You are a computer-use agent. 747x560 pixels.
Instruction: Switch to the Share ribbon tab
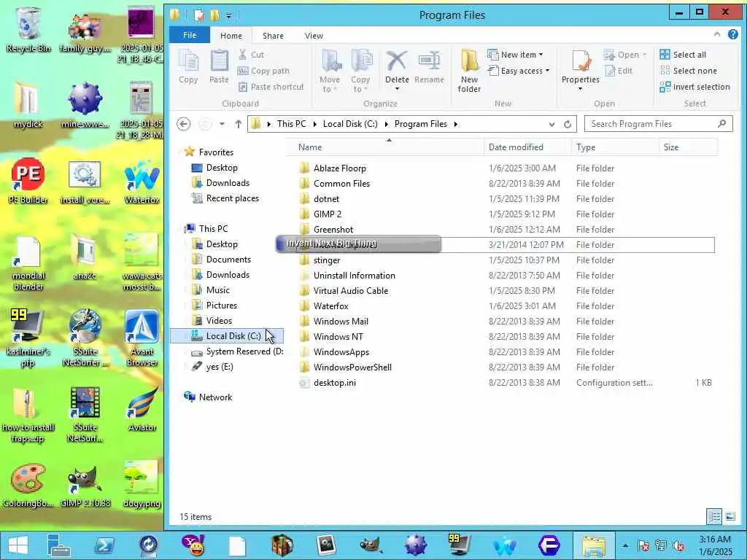click(273, 36)
